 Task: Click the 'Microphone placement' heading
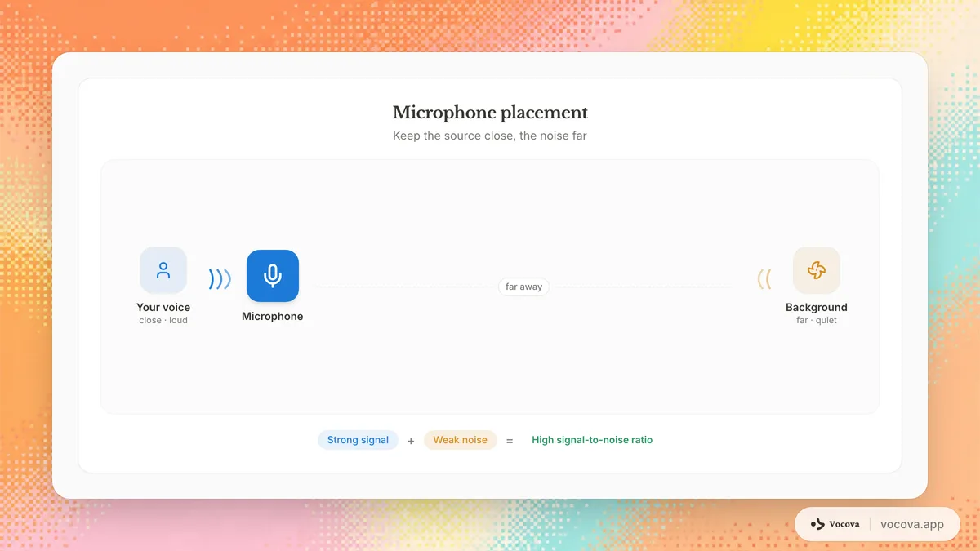pos(490,113)
